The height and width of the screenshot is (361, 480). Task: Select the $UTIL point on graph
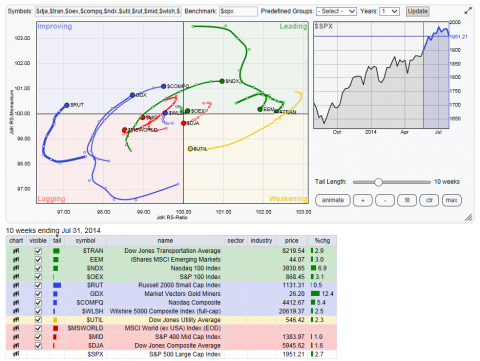click(190, 149)
